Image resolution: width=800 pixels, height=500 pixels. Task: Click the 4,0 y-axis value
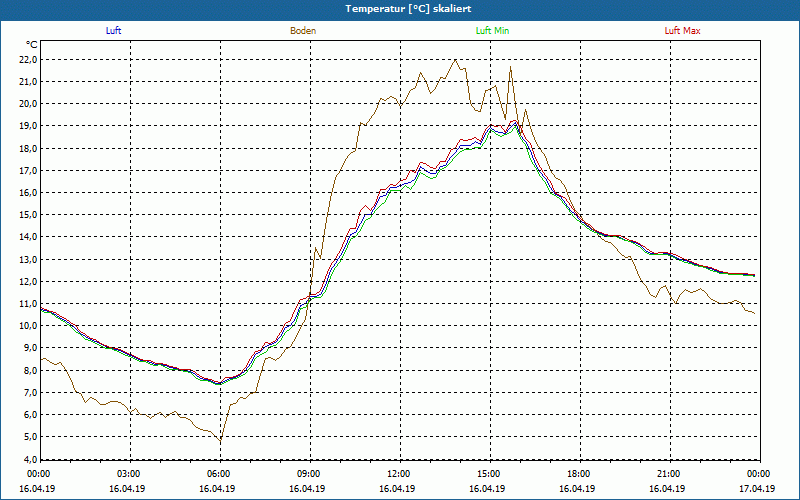(30, 459)
